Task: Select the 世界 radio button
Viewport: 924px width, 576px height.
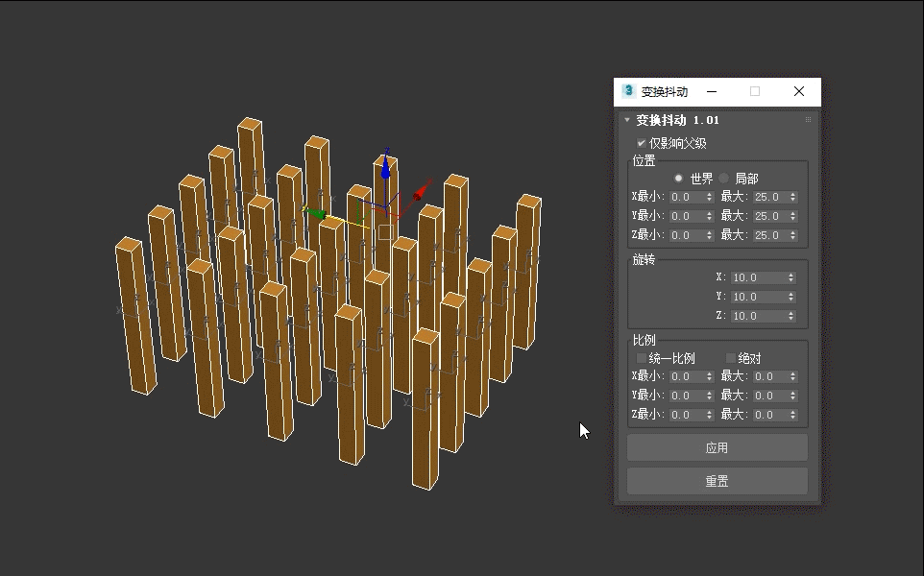Action: (679, 179)
